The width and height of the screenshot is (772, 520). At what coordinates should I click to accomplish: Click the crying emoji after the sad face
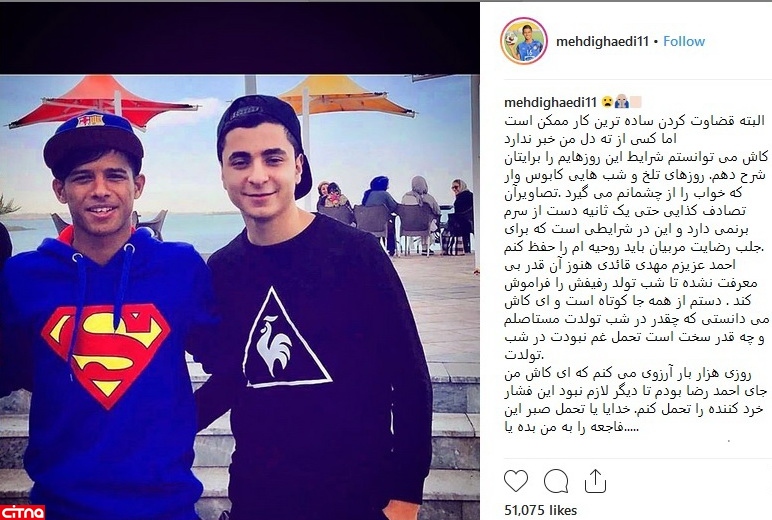coord(621,102)
